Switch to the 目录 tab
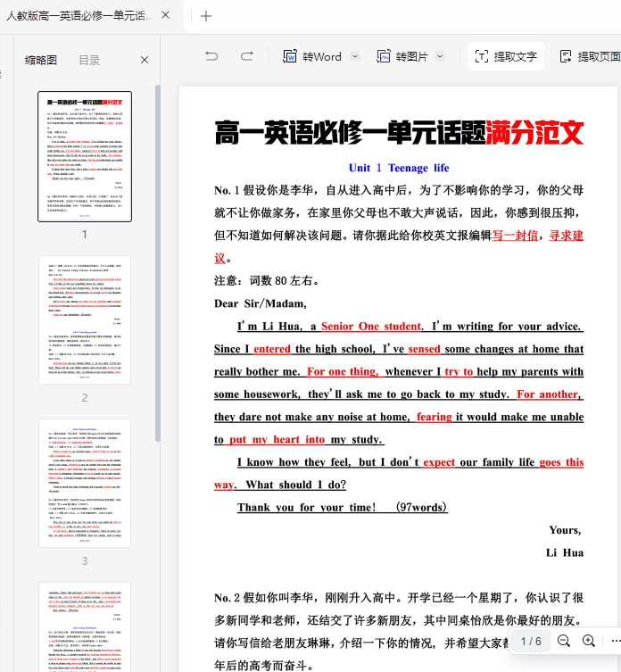 click(89, 60)
